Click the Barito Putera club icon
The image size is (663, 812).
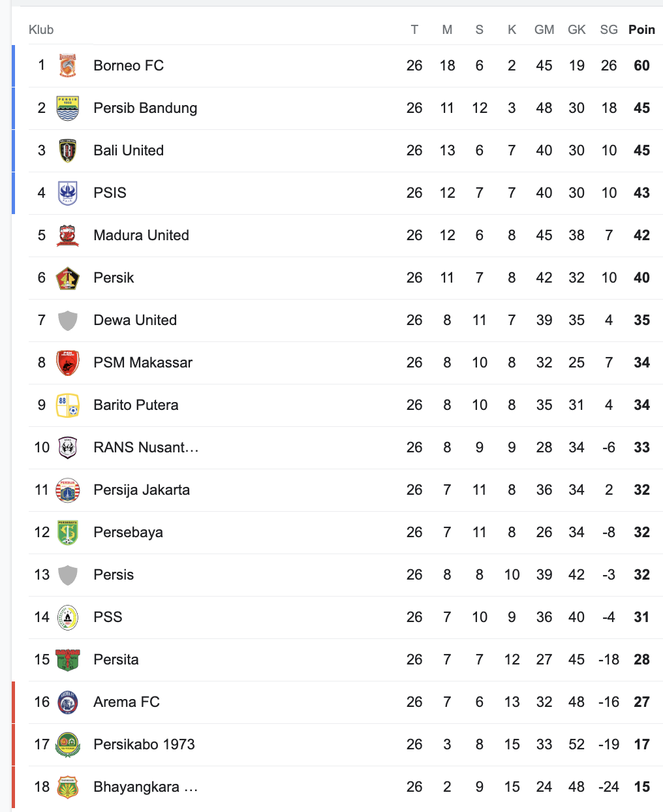tap(68, 405)
